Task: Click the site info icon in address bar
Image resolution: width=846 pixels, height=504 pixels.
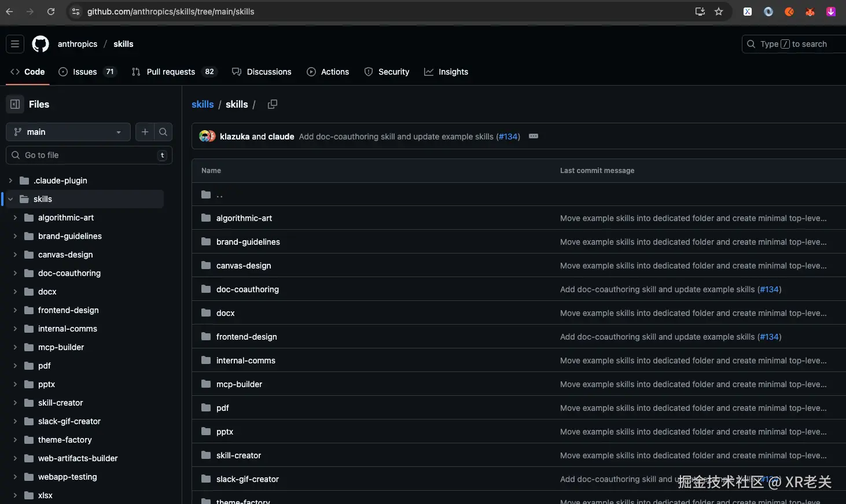Action: click(76, 12)
